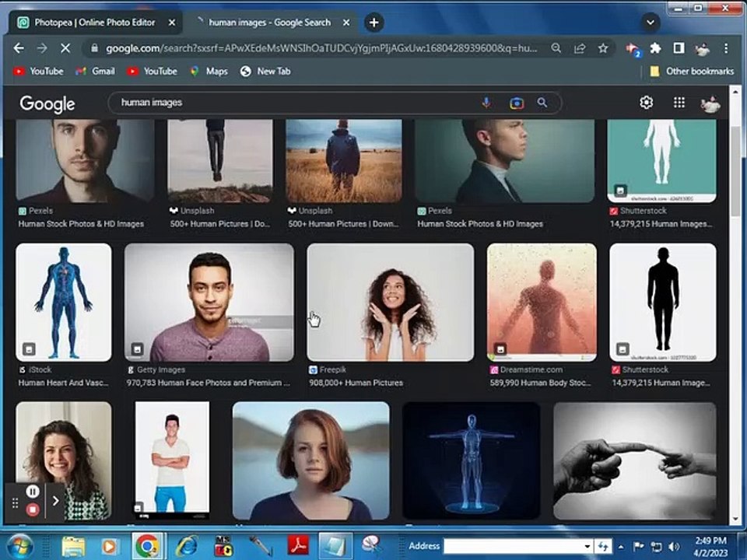Screen dimensions: 747x560
Task: Open Getty Images man in purple shirt
Action: point(209,303)
